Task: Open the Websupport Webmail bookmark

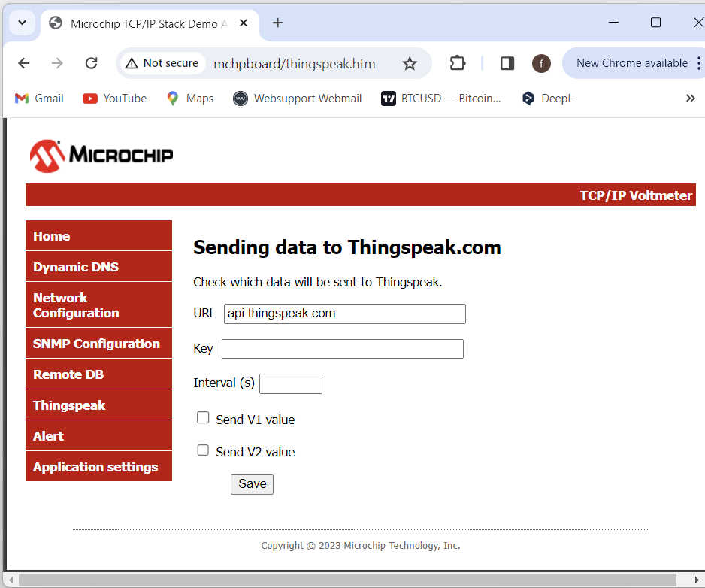Action: [x=297, y=98]
